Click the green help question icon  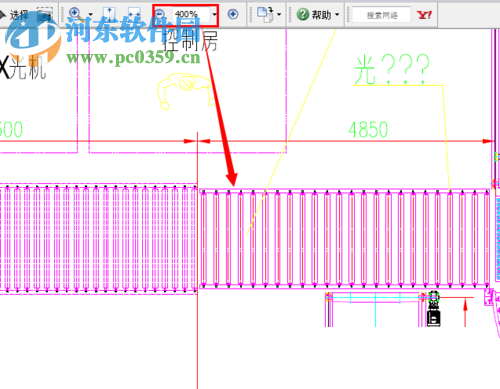click(x=303, y=14)
